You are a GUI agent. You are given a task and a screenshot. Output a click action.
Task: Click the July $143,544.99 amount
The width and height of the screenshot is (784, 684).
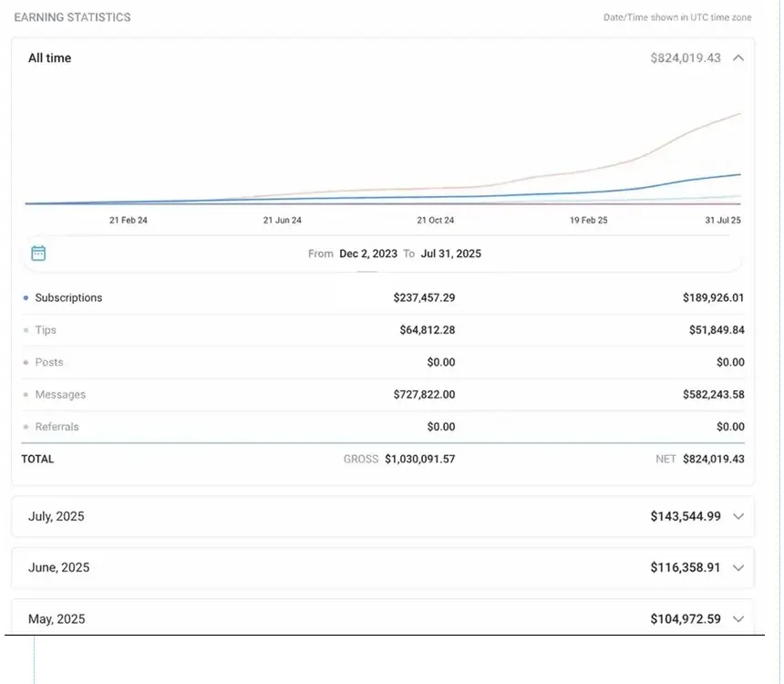pyautogui.click(x=685, y=516)
